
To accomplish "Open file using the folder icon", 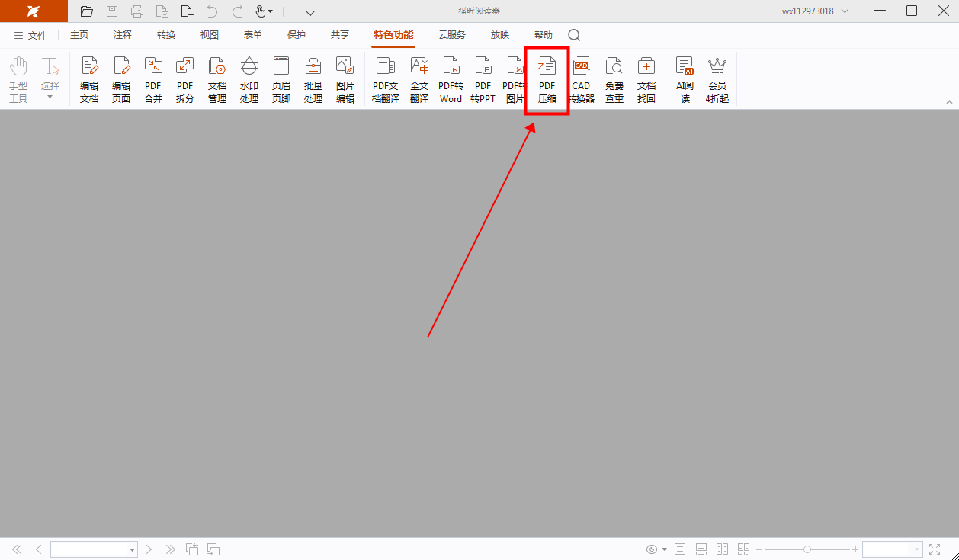I will pyautogui.click(x=87, y=11).
